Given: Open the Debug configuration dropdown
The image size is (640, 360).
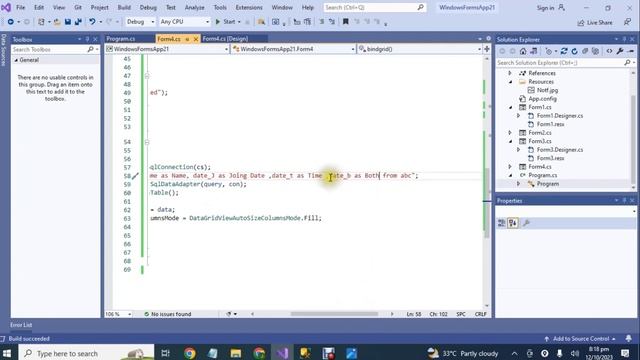Looking at the screenshot, I should coord(140,22).
